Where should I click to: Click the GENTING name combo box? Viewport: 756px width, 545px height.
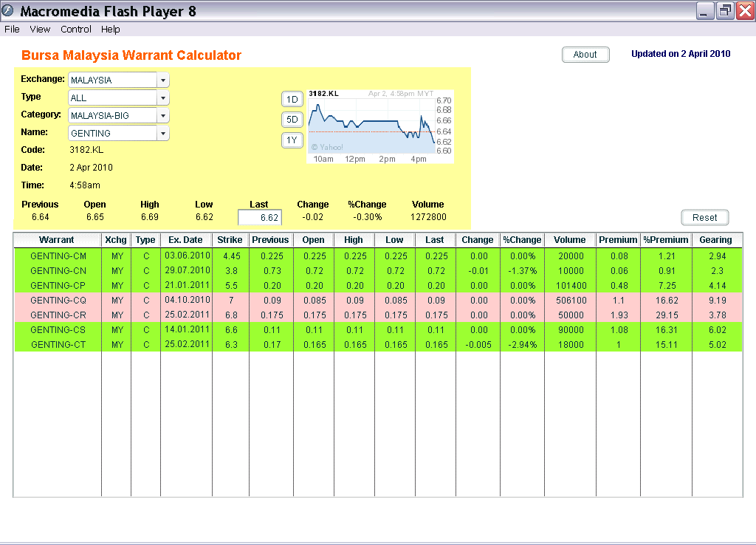[x=119, y=133]
